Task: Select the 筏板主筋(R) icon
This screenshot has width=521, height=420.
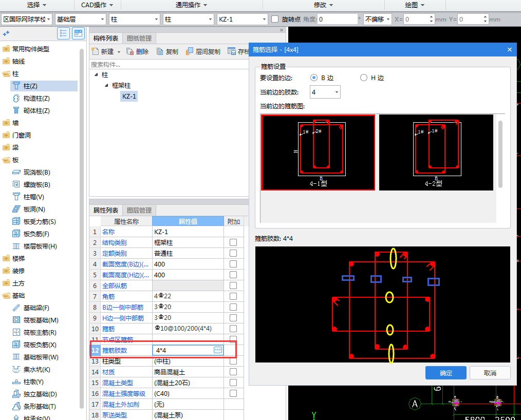Action: 16,332
